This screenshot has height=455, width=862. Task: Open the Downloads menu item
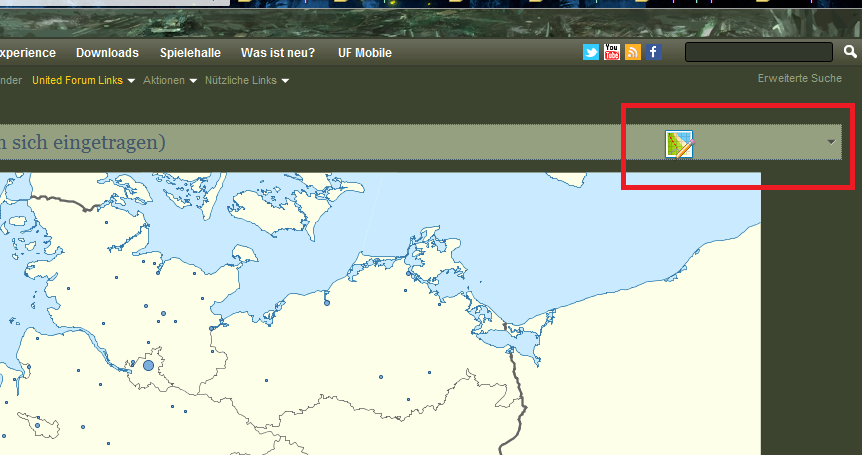(x=107, y=53)
